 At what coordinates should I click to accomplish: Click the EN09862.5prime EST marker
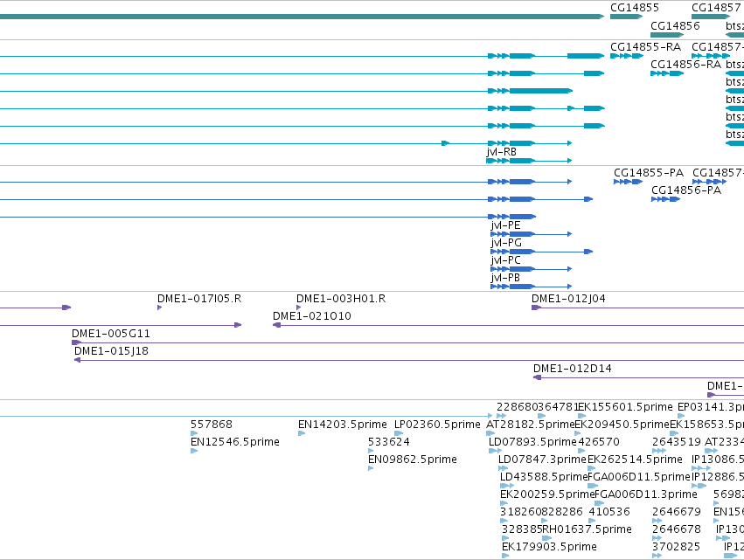pos(371,468)
